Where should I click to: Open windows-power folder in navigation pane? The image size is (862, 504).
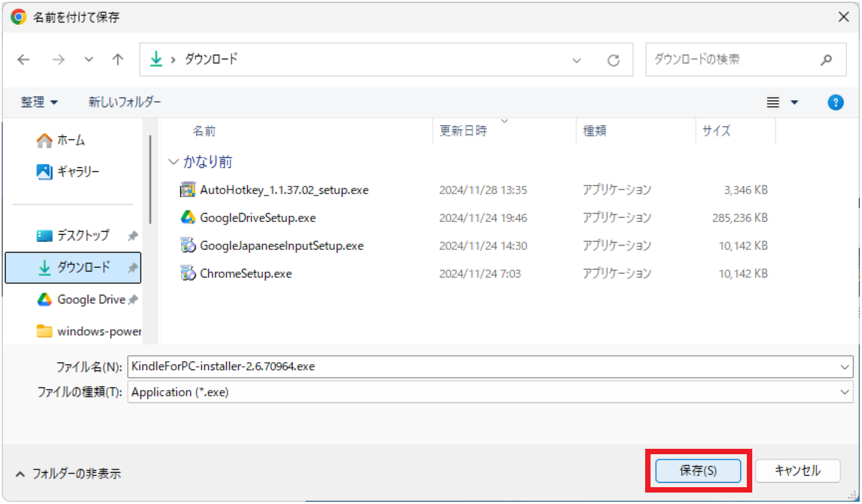89,331
